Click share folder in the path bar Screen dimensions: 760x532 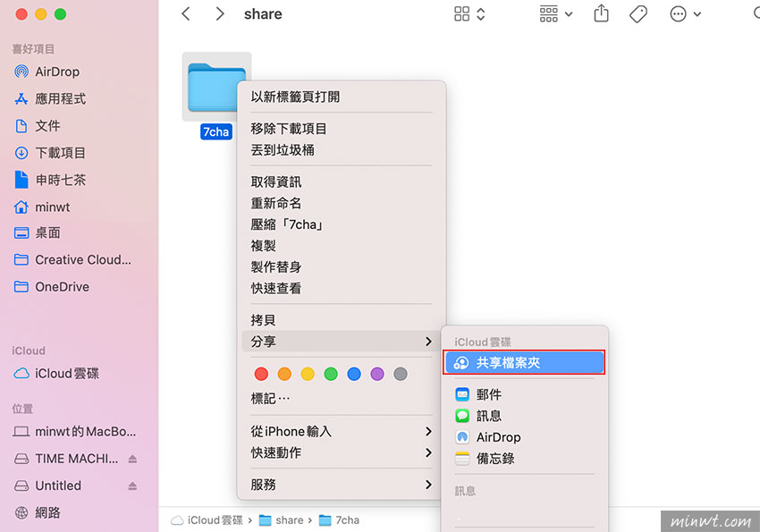[281, 520]
